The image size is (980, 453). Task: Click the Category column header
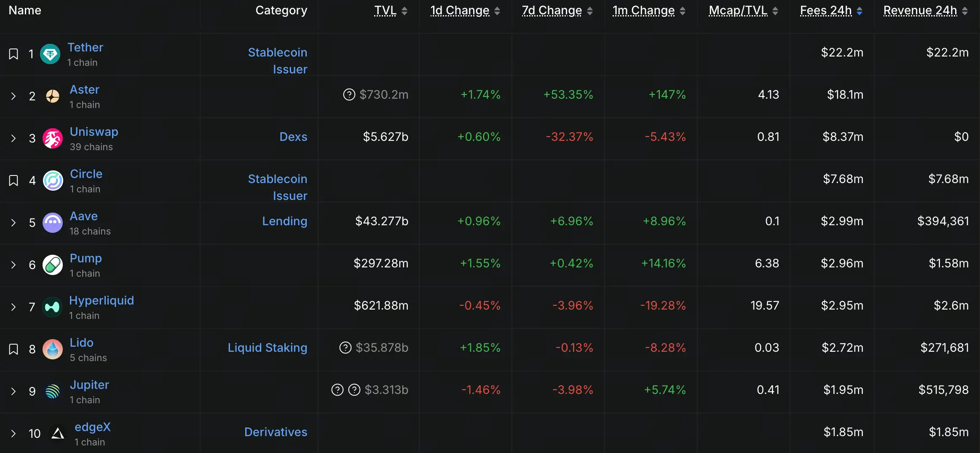pos(281,10)
